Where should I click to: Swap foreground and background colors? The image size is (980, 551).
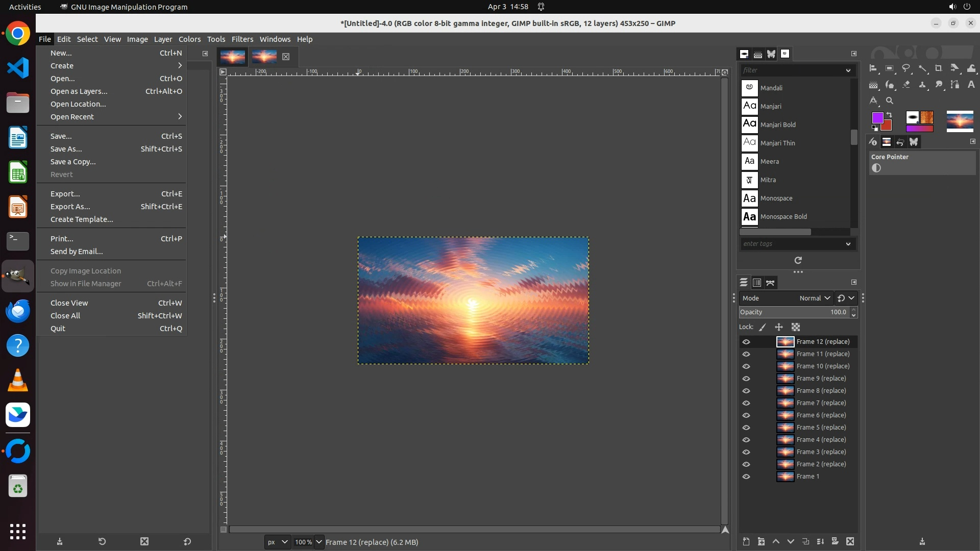889,115
